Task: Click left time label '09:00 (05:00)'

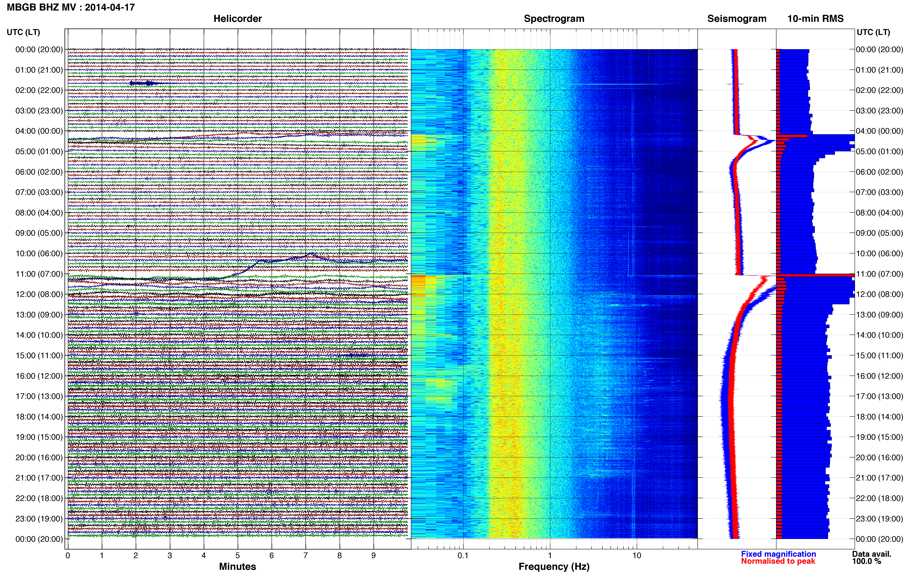Action: point(39,233)
